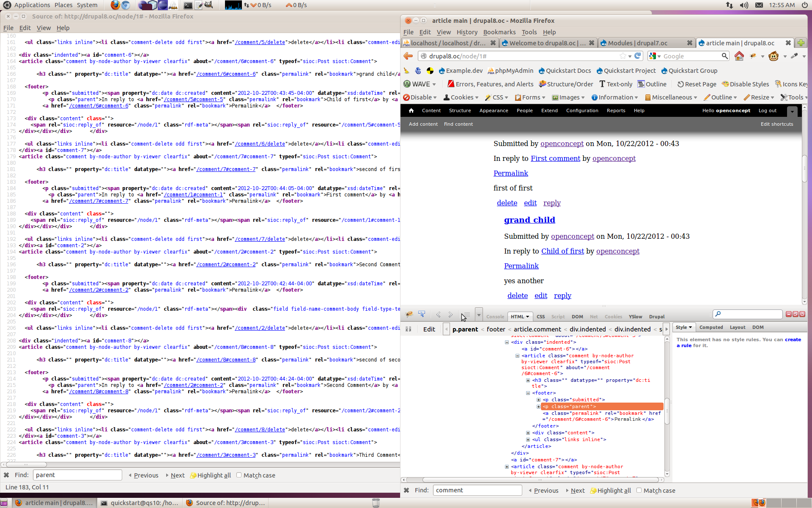The height and width of the screenshot is (508, 812).
Task: Toggle Highlight all in source find bar
Action: [x=210, y=475]
